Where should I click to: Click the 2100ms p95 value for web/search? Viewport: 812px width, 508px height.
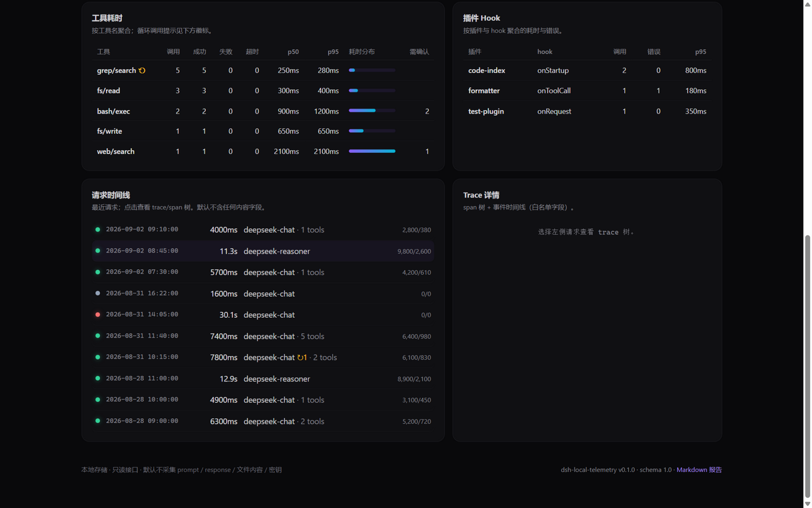[326, 151]
